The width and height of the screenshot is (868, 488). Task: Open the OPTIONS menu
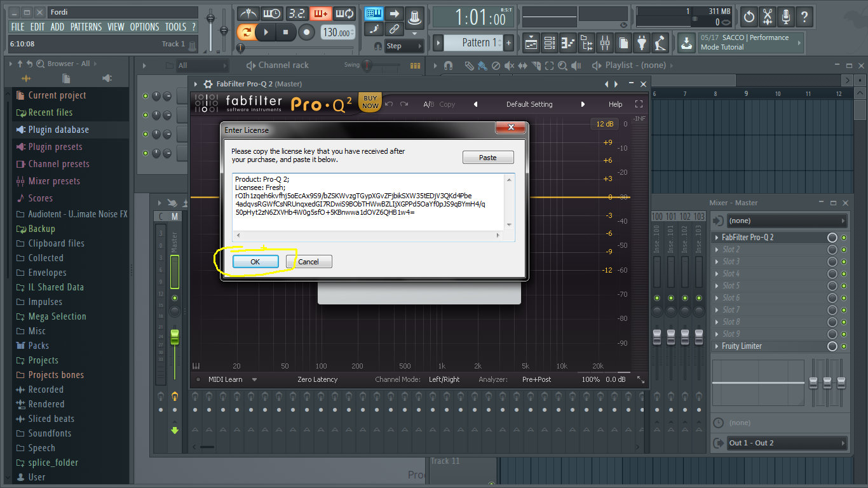(x=144, y=27)
